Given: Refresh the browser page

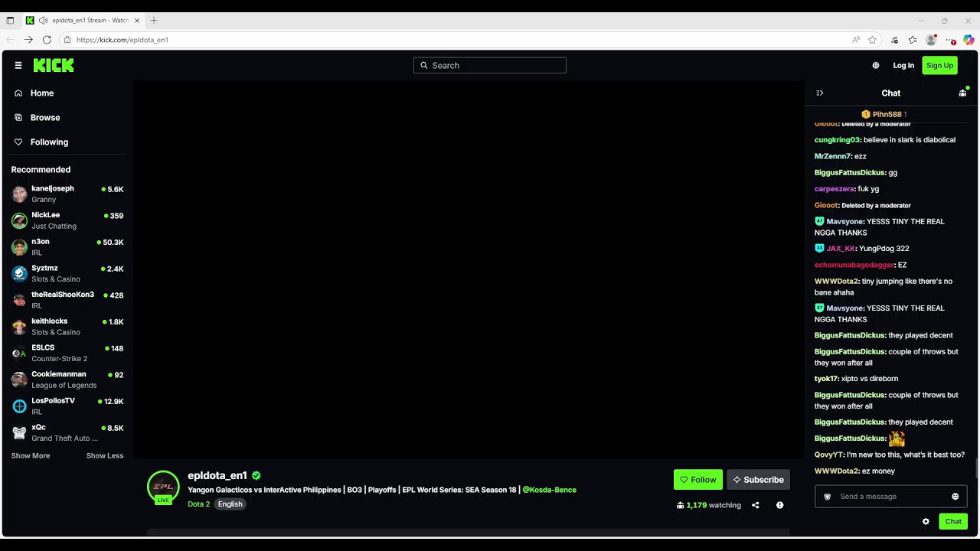Looking at the screenshot, I should [47, 40].
